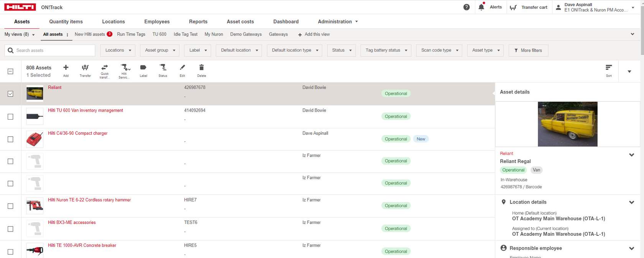Screen dimensions: 644x258
Task: Click the More filters funnel button
Action: [x=528, y=50]
